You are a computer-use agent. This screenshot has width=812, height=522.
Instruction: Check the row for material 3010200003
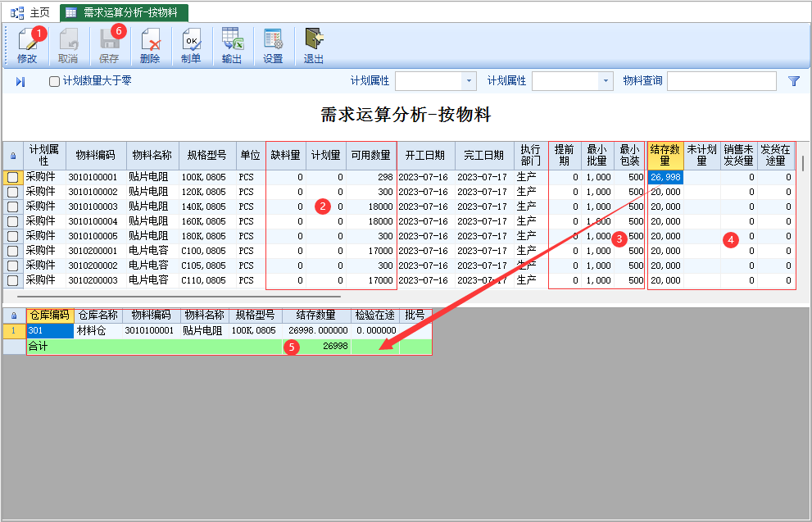13,281
